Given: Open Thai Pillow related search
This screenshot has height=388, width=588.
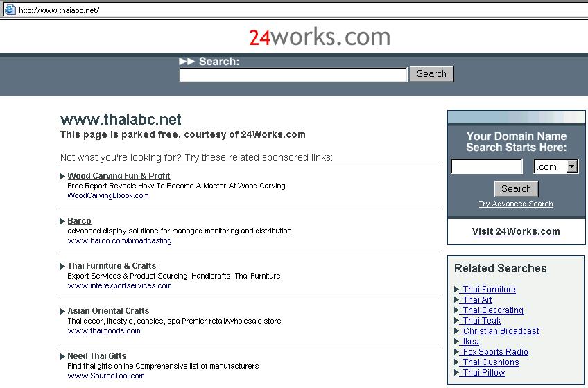Looking at the screenshot, I should click(x=484, y=373).
